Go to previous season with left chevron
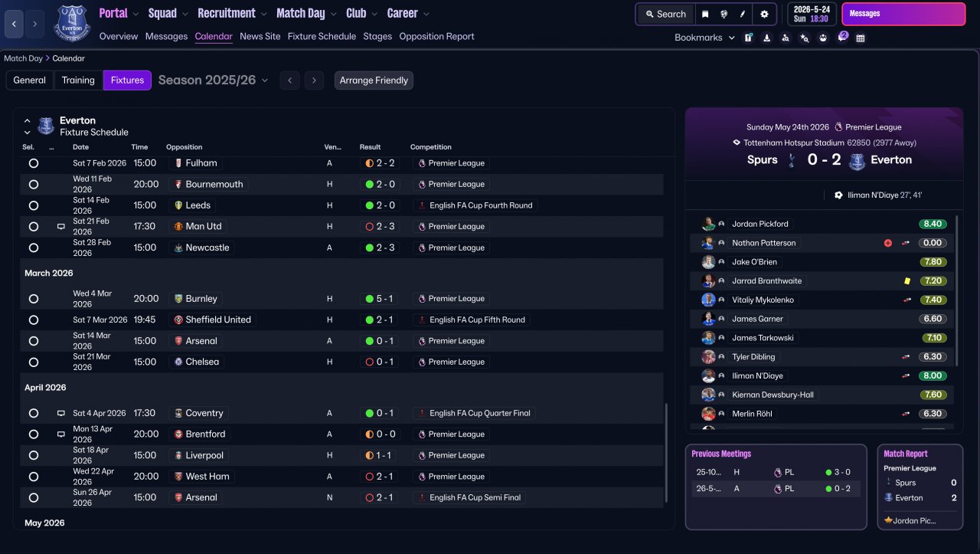Image resolution: width=980 pixels, height=554 pixels. pyautogui.click(x=289, y=80)
